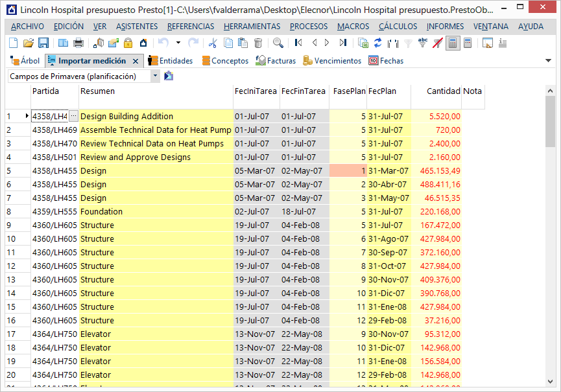Toggle the highlighted calculator icon
This screenshot has width=561, height=392.
click(x=453, y=43)
